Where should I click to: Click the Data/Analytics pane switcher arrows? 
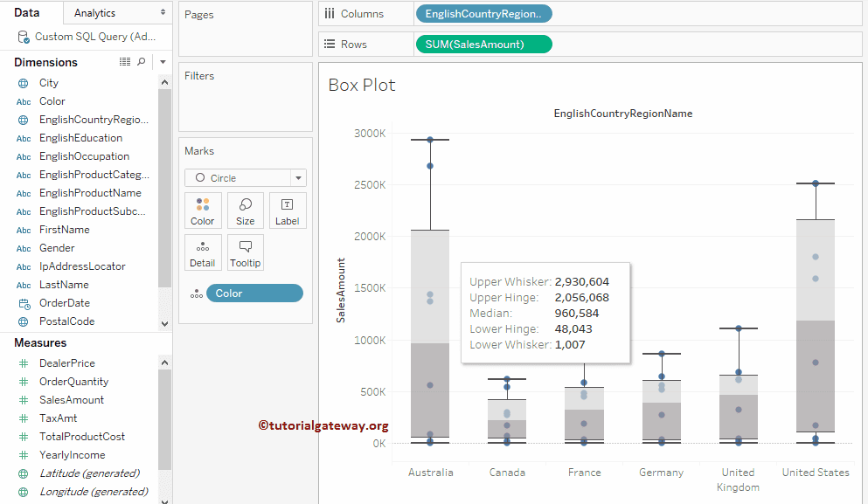coord(163,13)
